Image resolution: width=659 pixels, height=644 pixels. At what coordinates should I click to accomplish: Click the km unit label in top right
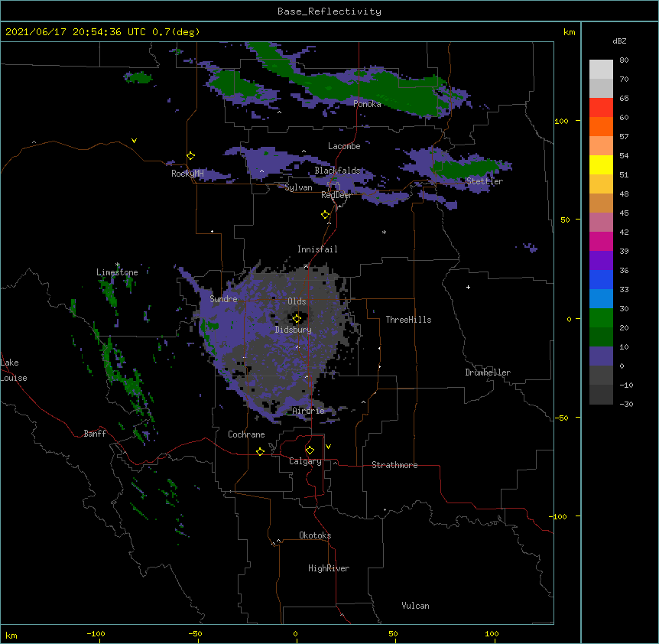[569, 32]
